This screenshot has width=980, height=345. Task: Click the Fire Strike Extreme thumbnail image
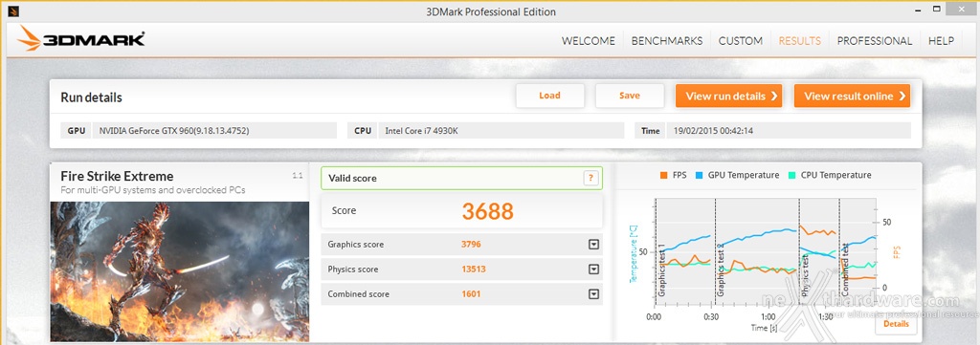(x=179, y=270)
